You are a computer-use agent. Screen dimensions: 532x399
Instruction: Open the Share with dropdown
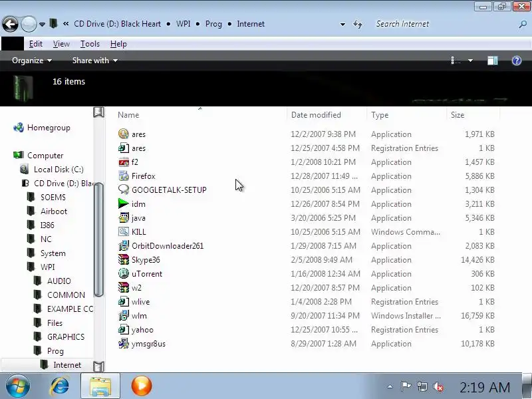95,61
